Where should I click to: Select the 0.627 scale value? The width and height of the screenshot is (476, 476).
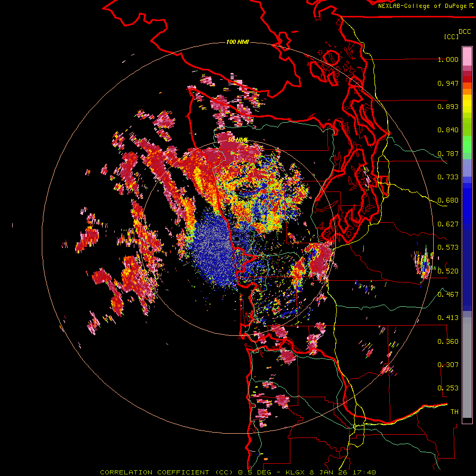(448, 224)
